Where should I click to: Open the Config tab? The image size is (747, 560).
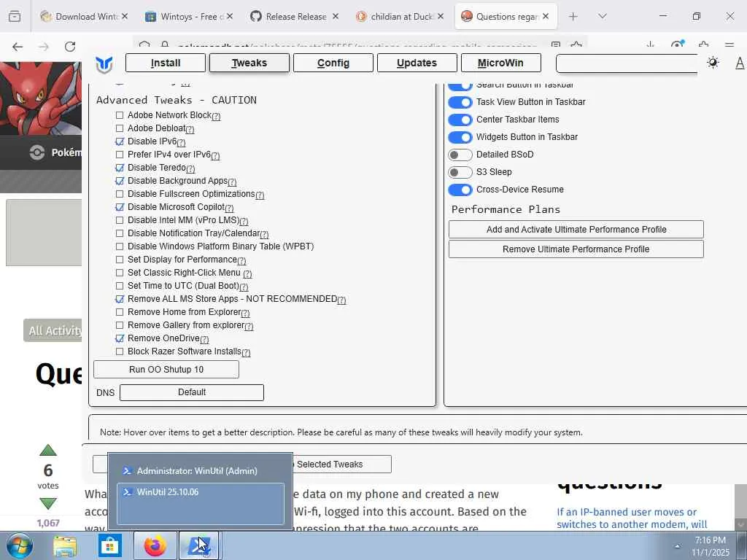point(333,63)
